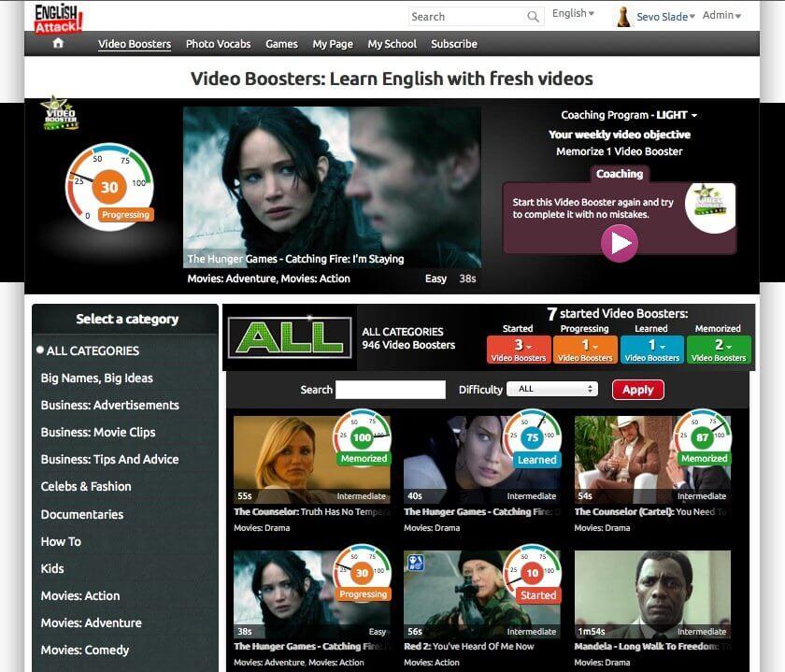
Task: Click the green ALL category logo
Action: (x=290, y=338)
